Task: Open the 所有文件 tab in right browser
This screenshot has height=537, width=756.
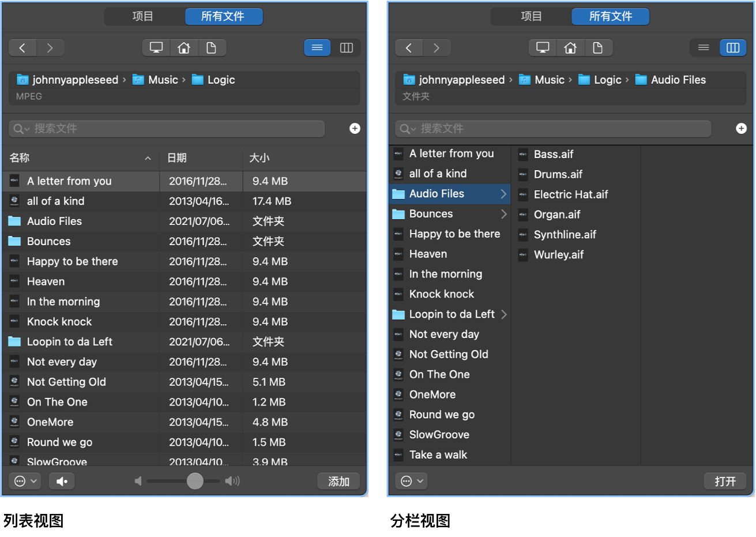Action: (x=610, y=17)
